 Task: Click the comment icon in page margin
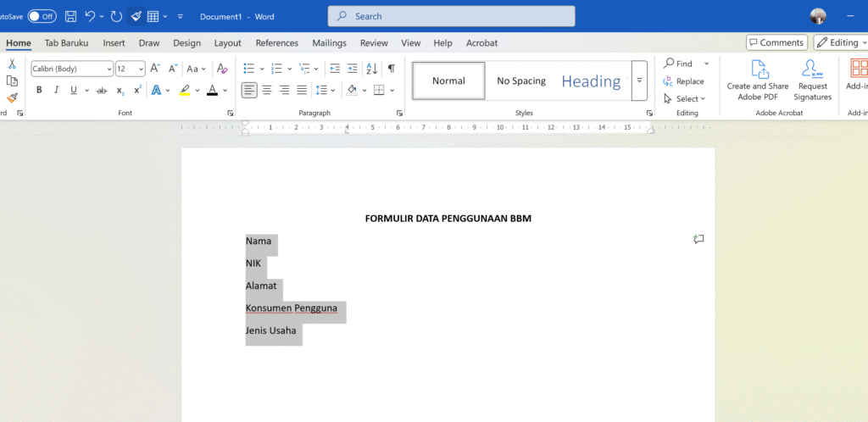[x=698, y=240]
